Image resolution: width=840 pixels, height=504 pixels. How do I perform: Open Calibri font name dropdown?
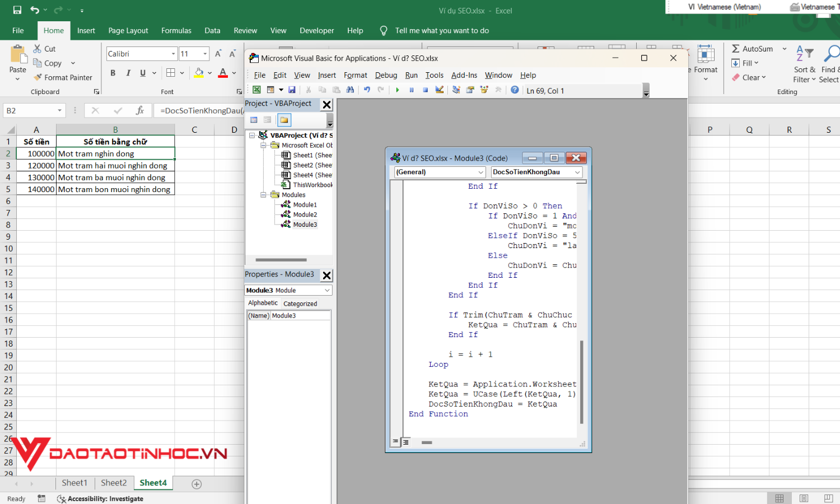[x=173, y=54]
